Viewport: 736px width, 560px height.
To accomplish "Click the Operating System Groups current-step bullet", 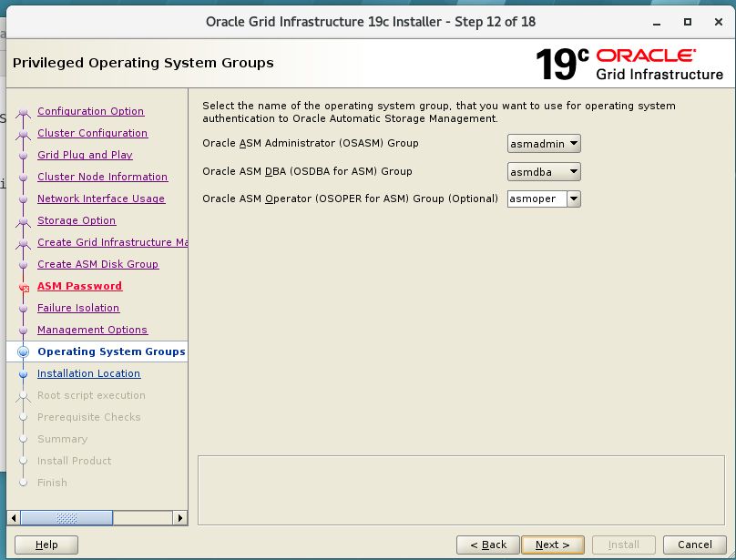I will (23, 351).
